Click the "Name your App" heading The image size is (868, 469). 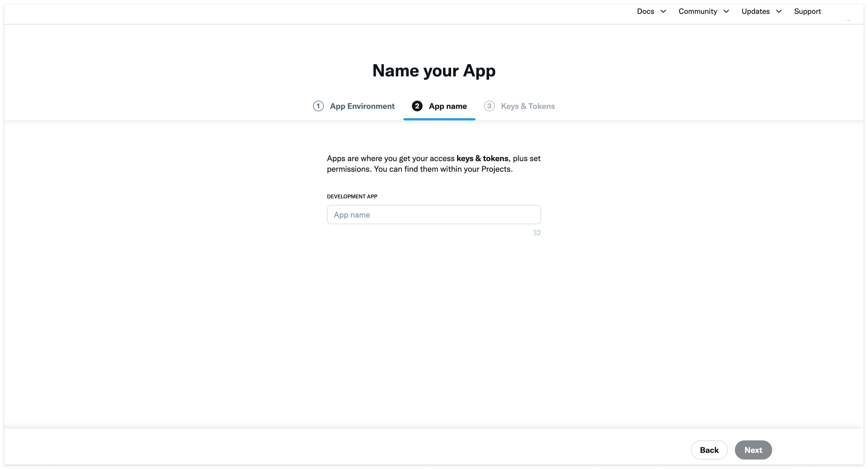(434, 71)
